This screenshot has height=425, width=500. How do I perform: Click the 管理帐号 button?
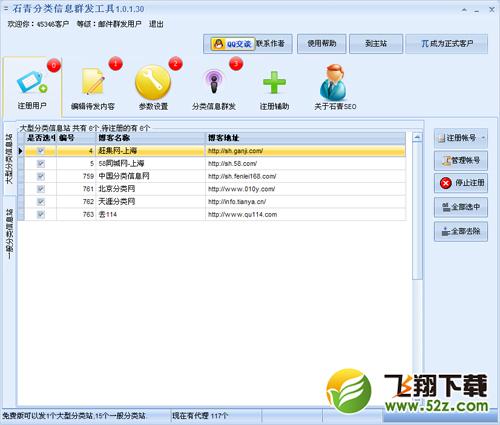pyautogui.click(x=461, y=161)
